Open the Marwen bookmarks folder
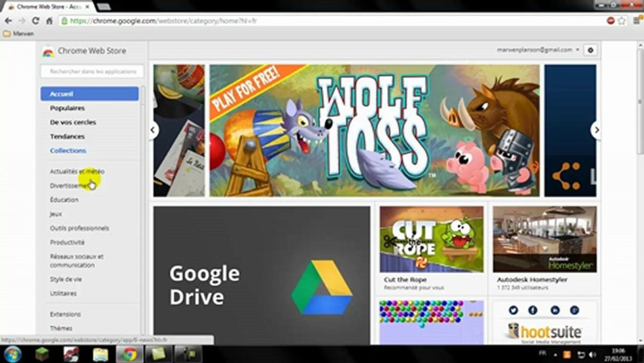644x363 pixels. coord(19,34)
